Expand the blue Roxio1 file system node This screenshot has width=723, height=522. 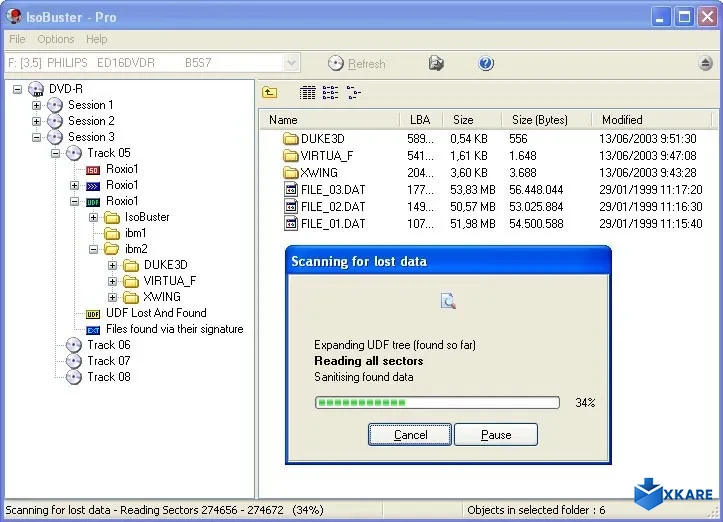(x=74, y=185)
